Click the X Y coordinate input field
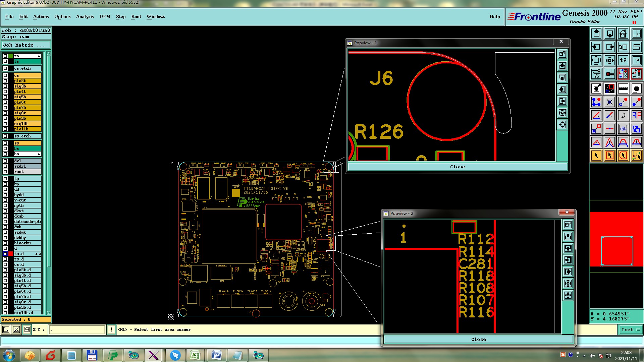Image resolution: width=644 pixels, height=362 pixels. pyautogui.click(x=77, y=329)
